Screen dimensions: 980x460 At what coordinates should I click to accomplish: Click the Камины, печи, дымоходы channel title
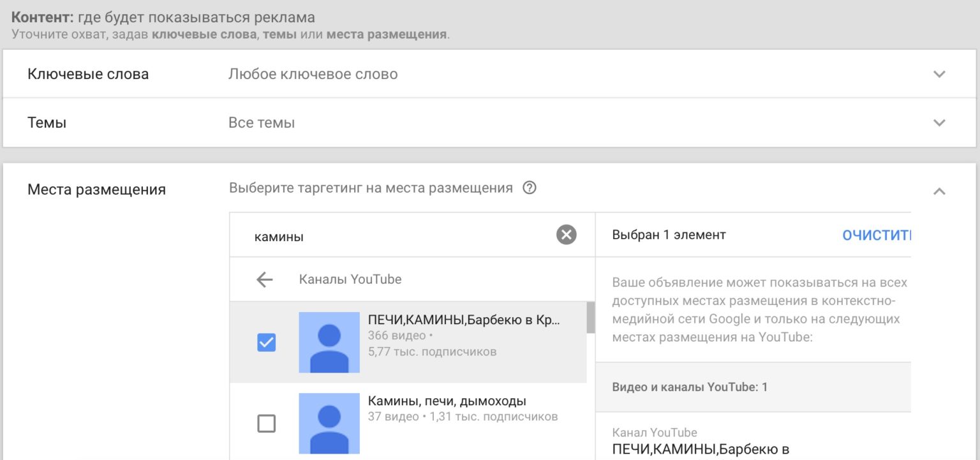[x=447, y=401]
